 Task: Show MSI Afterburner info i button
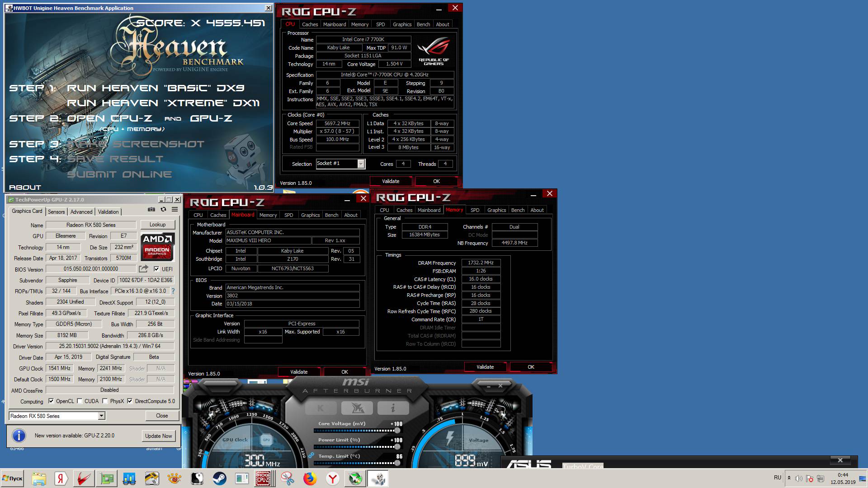coord(393,408)
